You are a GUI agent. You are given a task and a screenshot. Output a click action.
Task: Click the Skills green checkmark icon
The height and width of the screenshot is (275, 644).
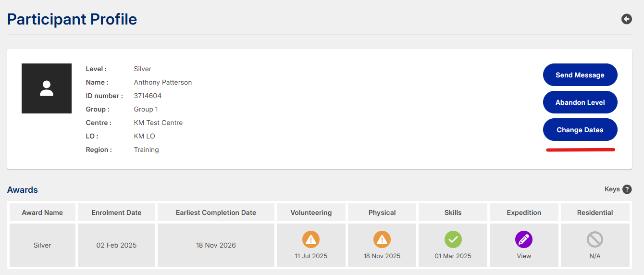pos(453,239)
